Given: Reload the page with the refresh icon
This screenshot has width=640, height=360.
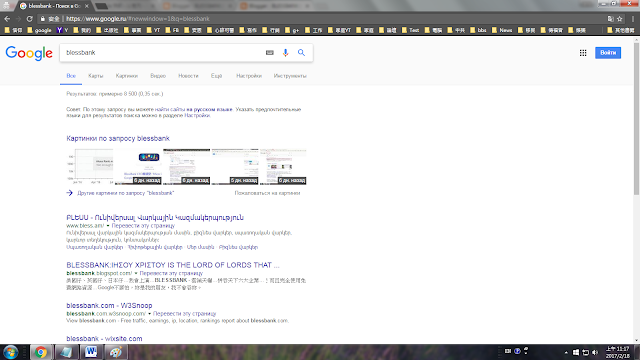Looking at the screenshot, I should pos(29,19).
